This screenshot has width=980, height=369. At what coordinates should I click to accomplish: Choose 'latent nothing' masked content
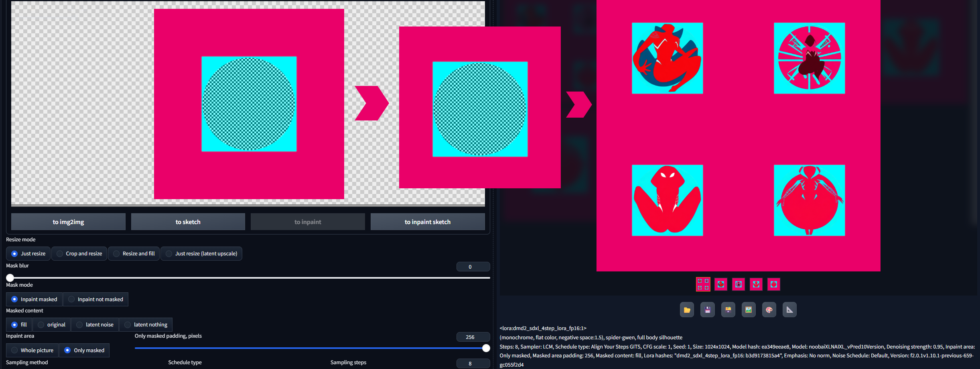point(146,324)
